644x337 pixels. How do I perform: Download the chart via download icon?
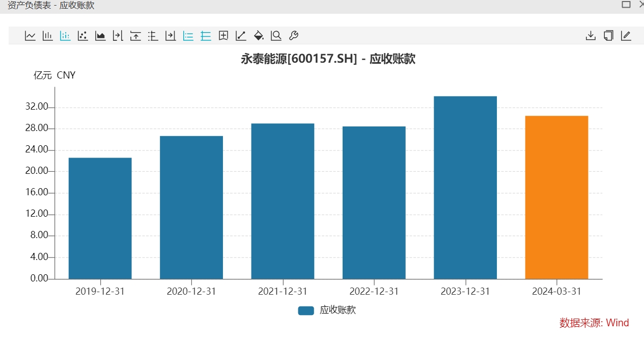pos(591,36)
